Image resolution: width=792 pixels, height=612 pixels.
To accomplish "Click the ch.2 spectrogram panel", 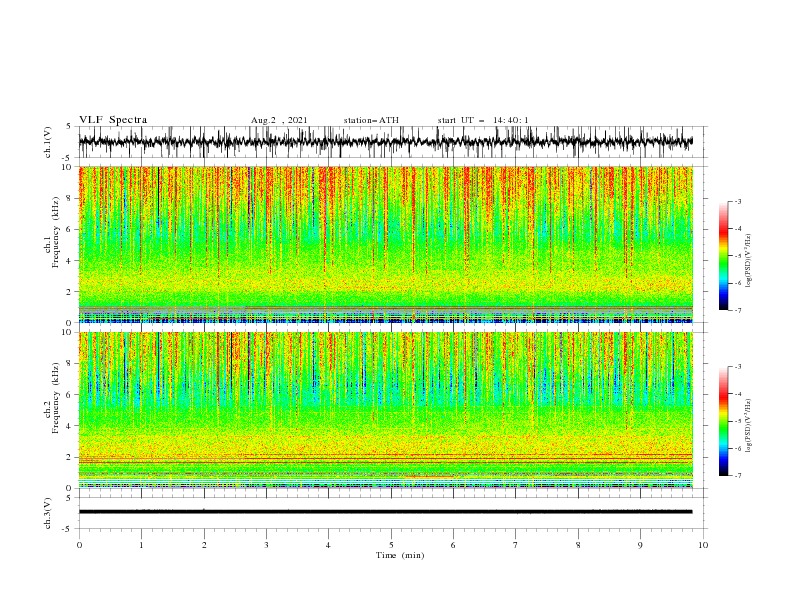I will (x=385, y=410).
